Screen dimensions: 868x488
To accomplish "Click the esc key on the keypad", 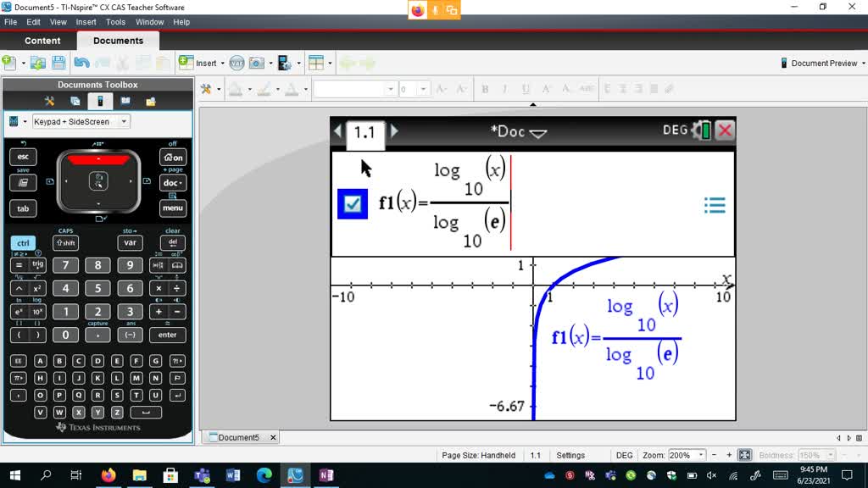I will [23, 157].
